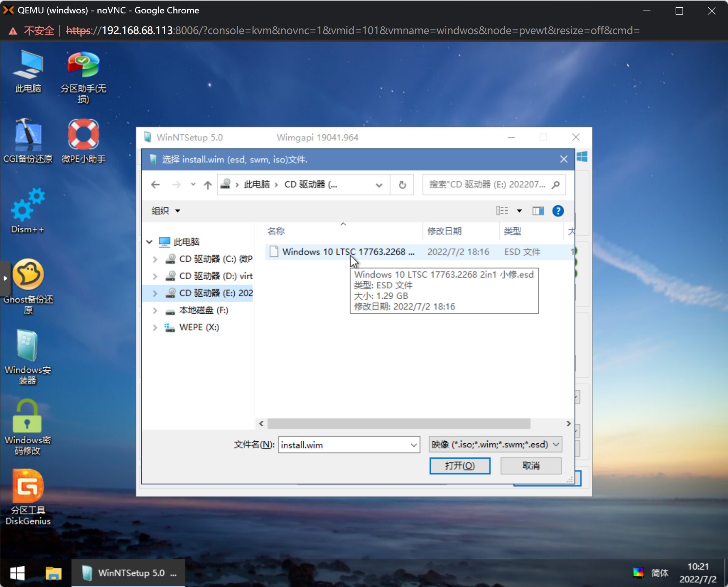Image resolution: width=728 pixels, height=587 pixels.
Task: Open view options dropdown arrow
Action: 519,211
